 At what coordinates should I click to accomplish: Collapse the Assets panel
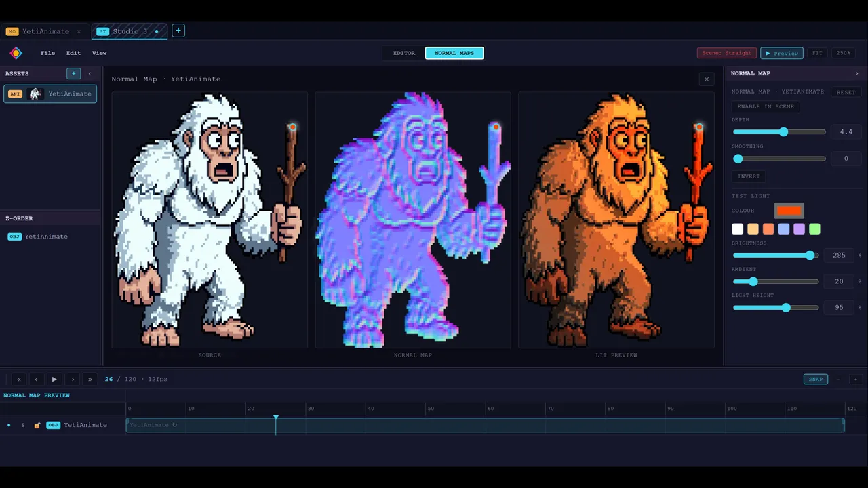click(90, 73)
